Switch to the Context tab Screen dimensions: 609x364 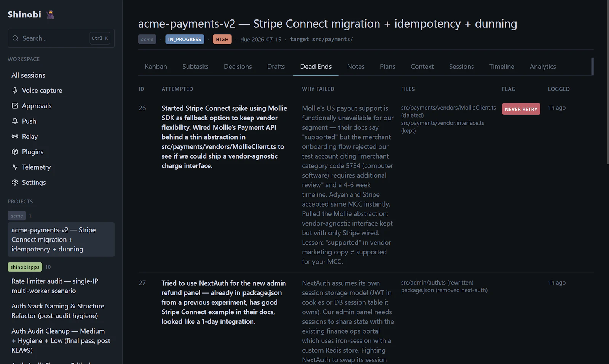(x=422, y=67)
